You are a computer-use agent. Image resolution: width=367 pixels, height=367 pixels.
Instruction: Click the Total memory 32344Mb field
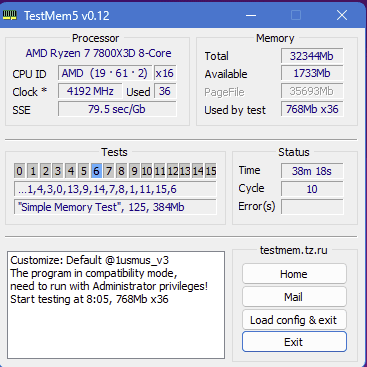click(x=312, y=56)
